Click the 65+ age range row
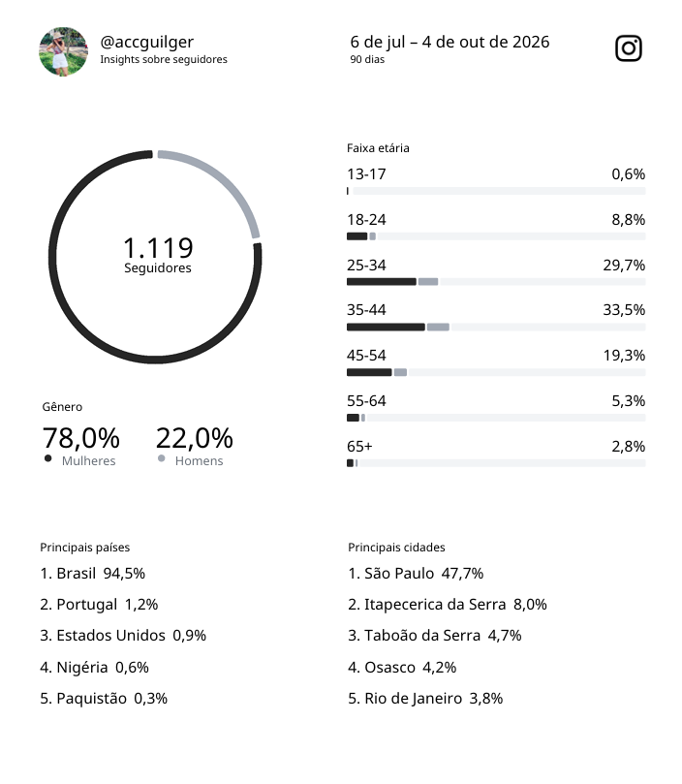Viewport: 682px width, 784px height. coord(496,454)
